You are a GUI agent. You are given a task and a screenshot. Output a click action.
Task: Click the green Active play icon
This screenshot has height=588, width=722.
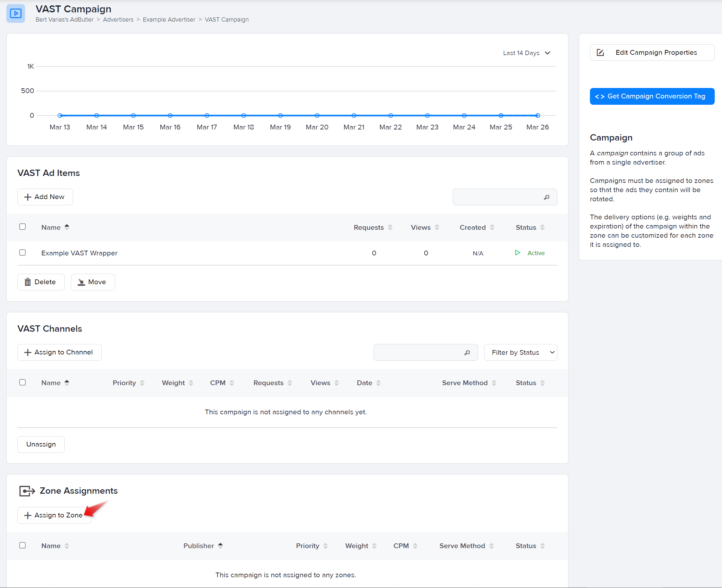pyautogui.click(x=517, y=253)
